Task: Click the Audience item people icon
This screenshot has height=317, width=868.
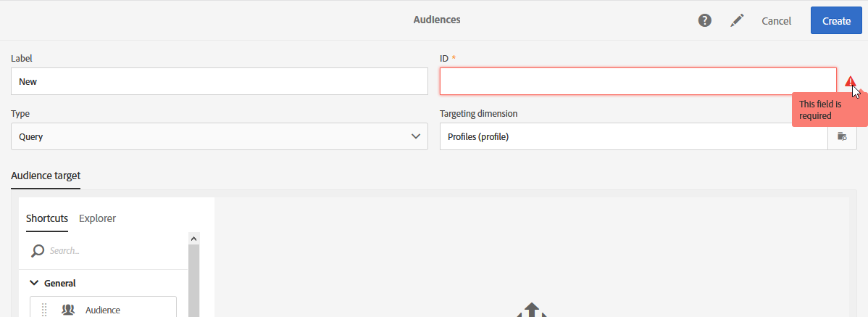Action: pos(68,310)
